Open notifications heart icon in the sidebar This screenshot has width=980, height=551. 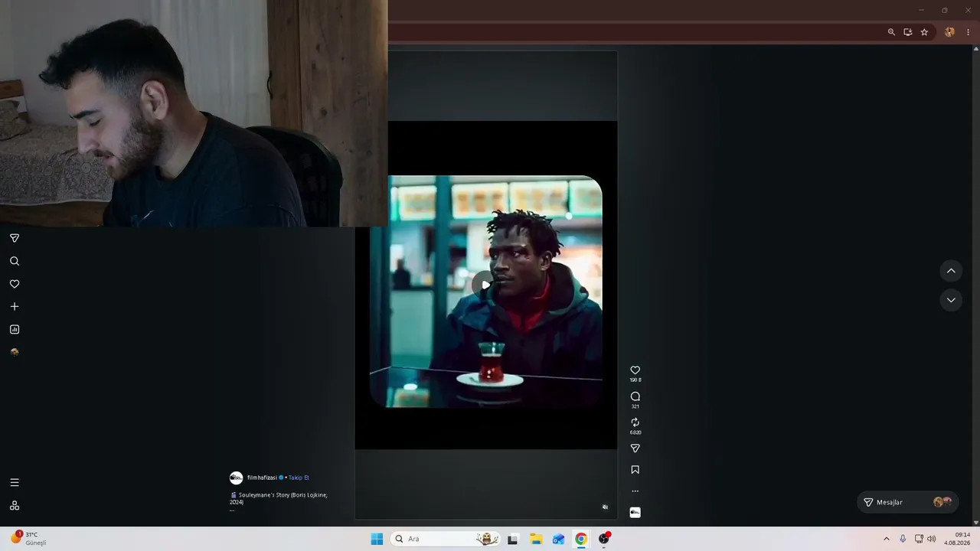(x=15, y=284)
